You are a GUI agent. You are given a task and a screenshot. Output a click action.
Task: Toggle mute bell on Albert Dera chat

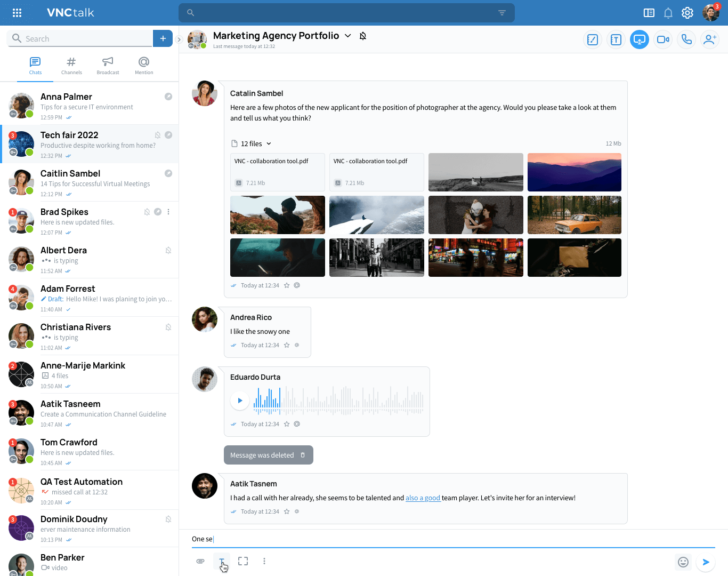[168, 250]
